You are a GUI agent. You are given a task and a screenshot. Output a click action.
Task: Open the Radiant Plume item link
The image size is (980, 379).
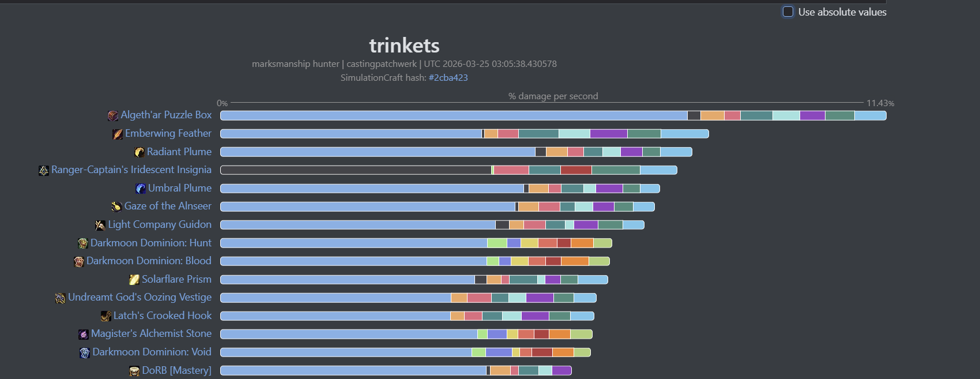(x=179, y=152)
